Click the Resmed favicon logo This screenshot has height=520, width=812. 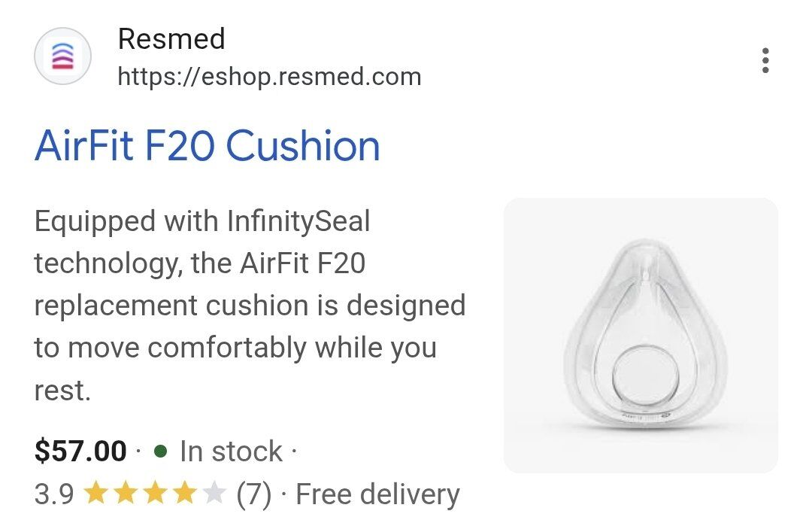(x=63, y=56)
